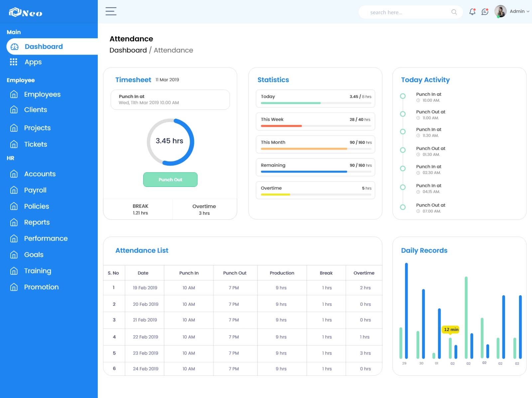Open the Promotion menu item

pyautogui.click(x=41, y=287)
